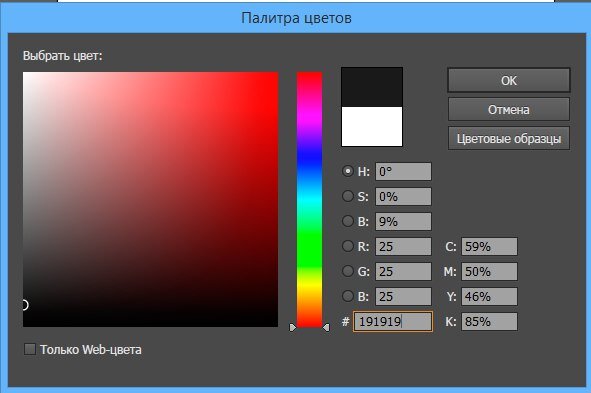This screenshot has height=393, width=591.
Task: Select the R red radio button
Action: point(348,246)
